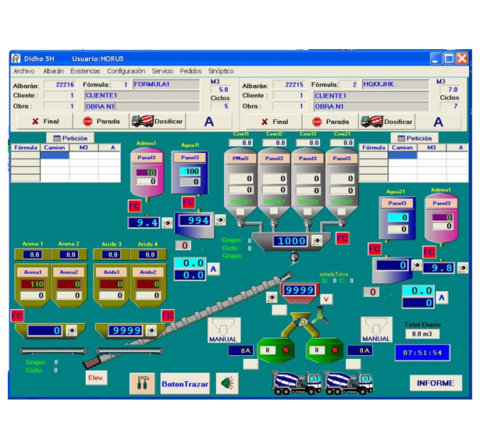Click FC indicator under Aditivo1 left tank
This screenshot has width=480, height=448.
tap(134, 206)
